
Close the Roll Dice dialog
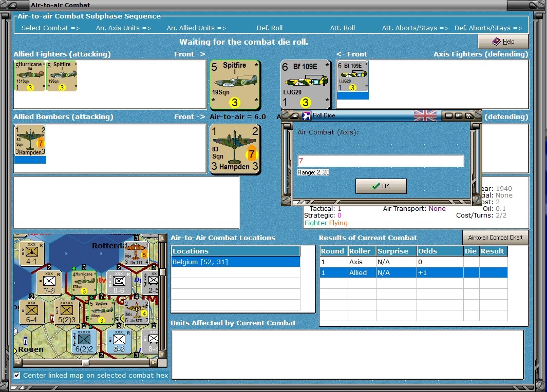[468, 115]
